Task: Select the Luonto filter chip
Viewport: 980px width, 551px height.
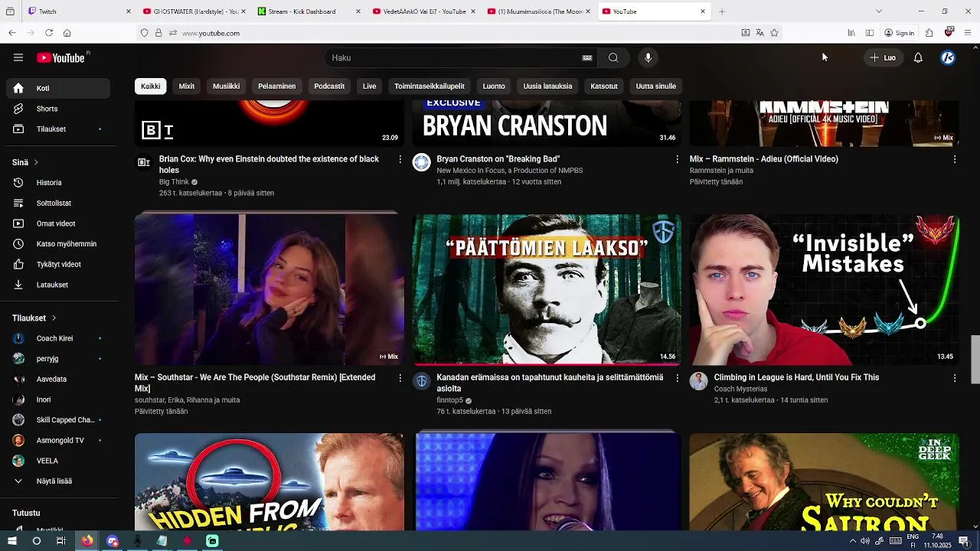Action: click(494, 86)
